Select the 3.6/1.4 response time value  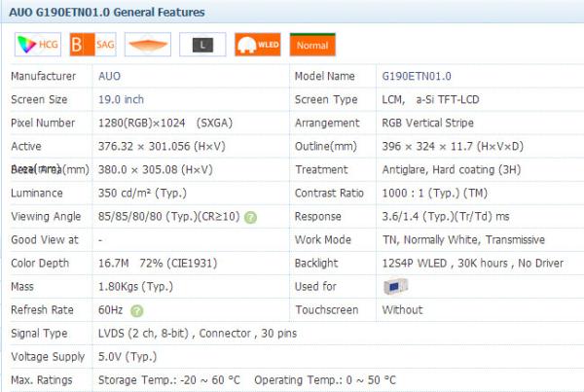tap(446, 217)
